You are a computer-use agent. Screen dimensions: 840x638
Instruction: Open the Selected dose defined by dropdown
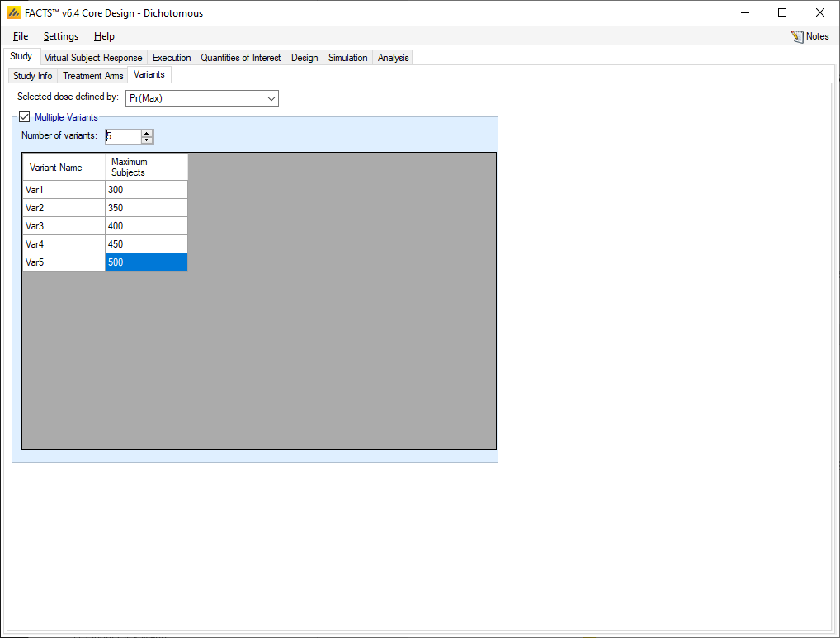pyautogui.click(x=202, y=99)
